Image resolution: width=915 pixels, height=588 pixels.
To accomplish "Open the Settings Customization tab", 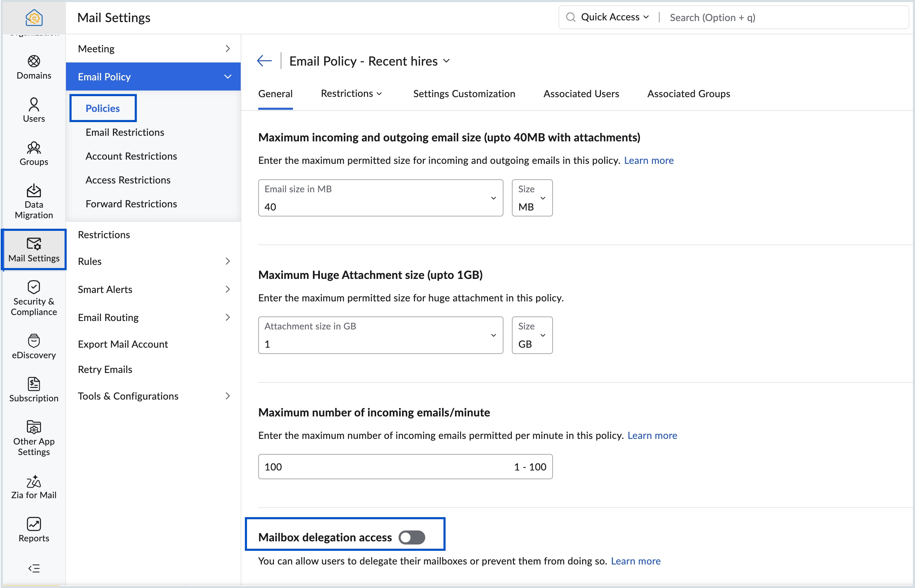I will click(x=464, y=94).
